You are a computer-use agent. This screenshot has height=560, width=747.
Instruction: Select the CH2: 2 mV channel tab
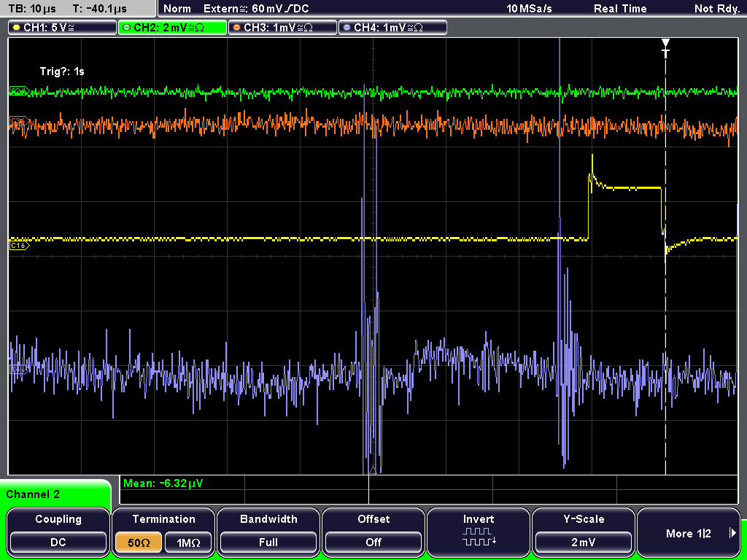(172, 28)
